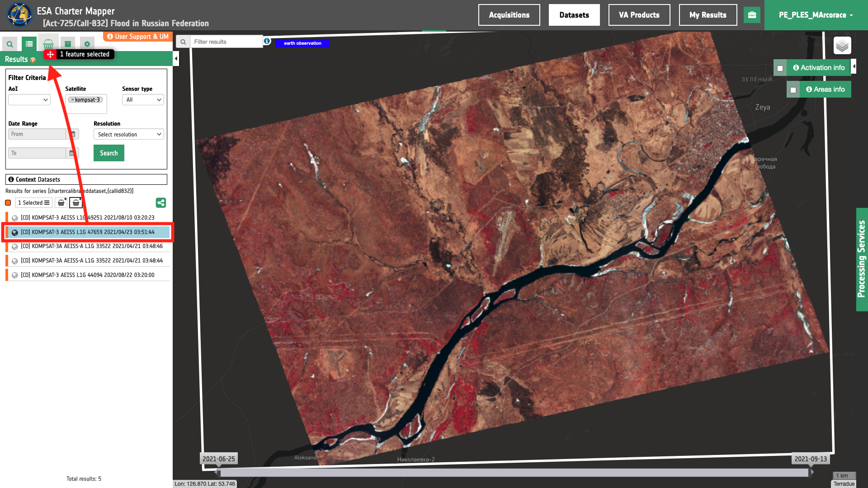Click globe icon of KOMPSAT-3 44094 result

point(15,275)
